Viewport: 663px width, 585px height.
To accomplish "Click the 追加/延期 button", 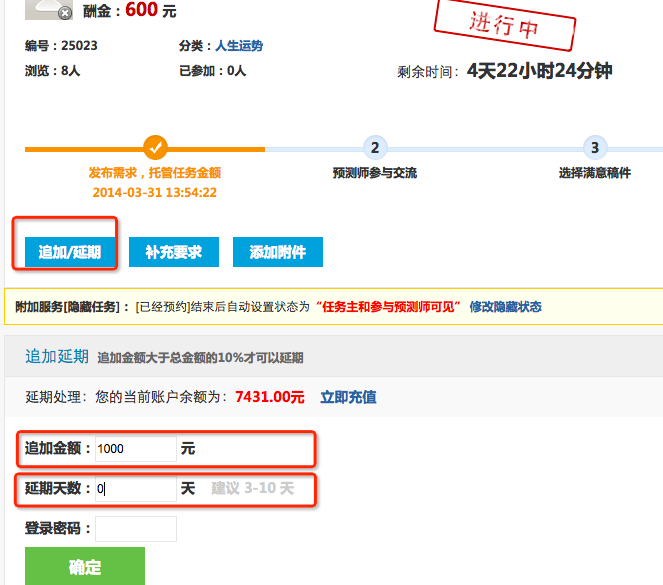I will (70, 252).
